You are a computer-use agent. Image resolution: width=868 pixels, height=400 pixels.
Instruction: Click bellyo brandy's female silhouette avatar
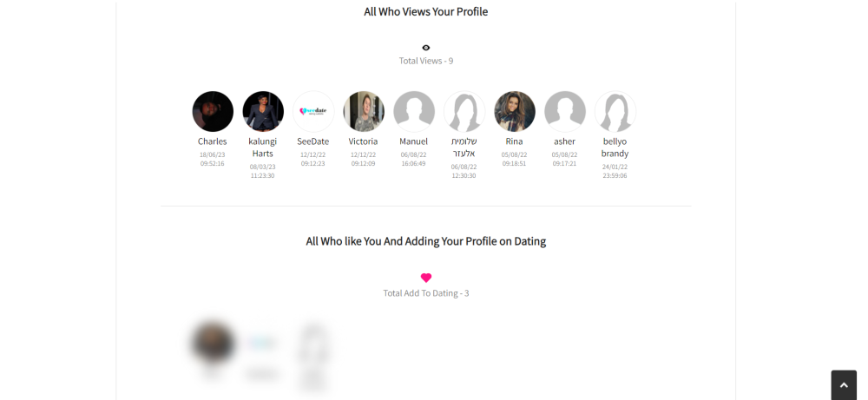615,111
